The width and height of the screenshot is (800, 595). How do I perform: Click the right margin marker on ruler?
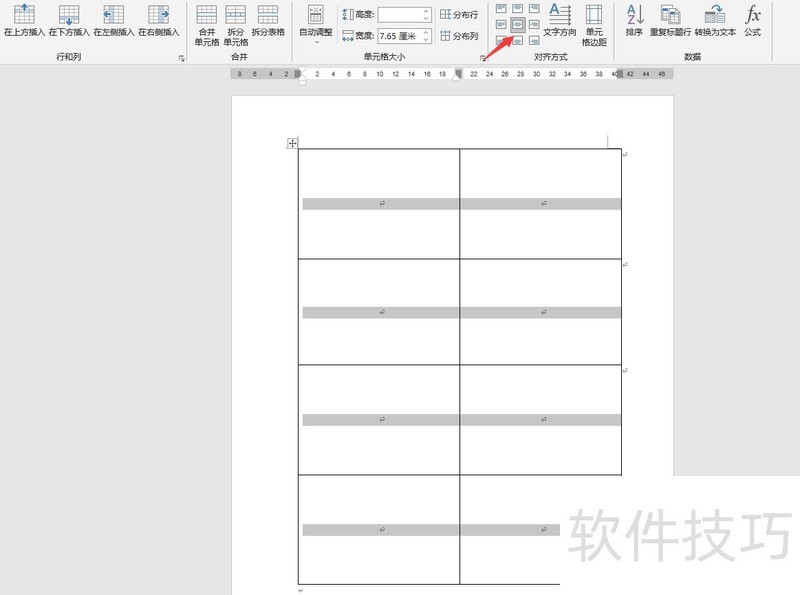620,74
